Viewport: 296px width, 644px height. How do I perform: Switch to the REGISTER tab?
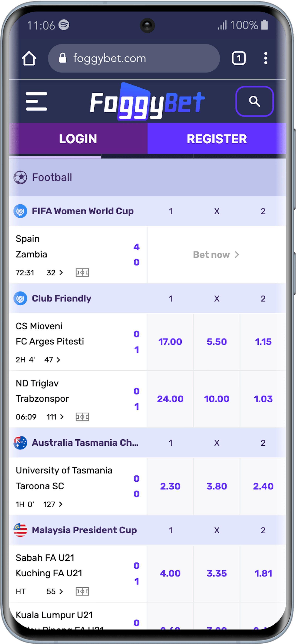217,139
